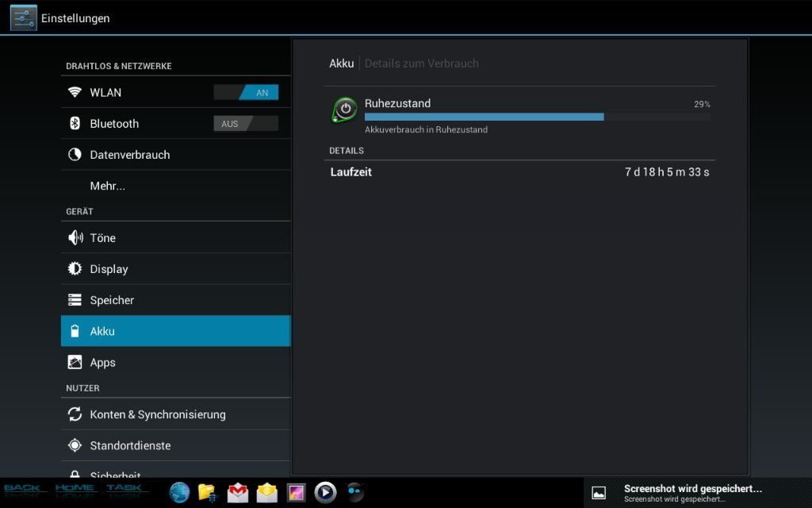Screen dimensions: 812x508
Task: Open Display settings
Action: (x=175, y=268)
